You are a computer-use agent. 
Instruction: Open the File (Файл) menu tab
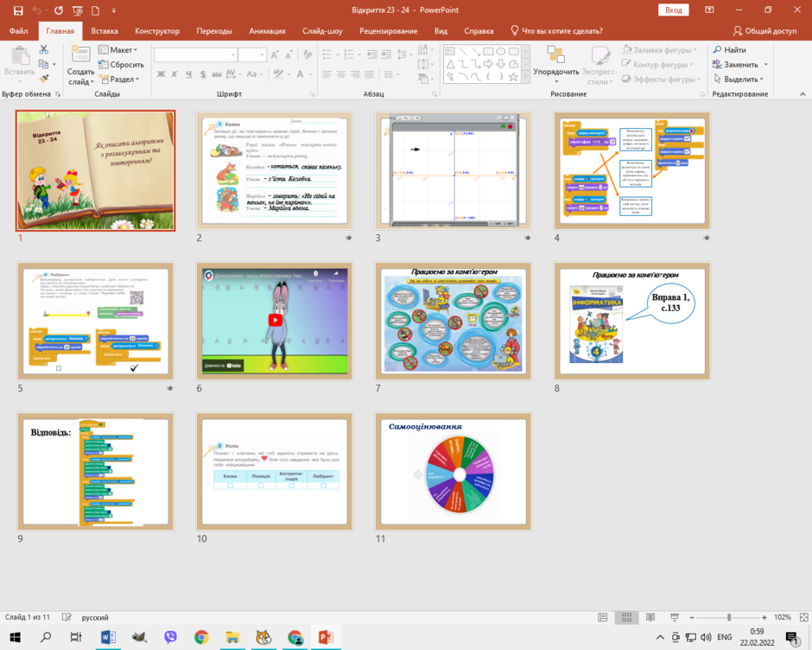[19, 31]
